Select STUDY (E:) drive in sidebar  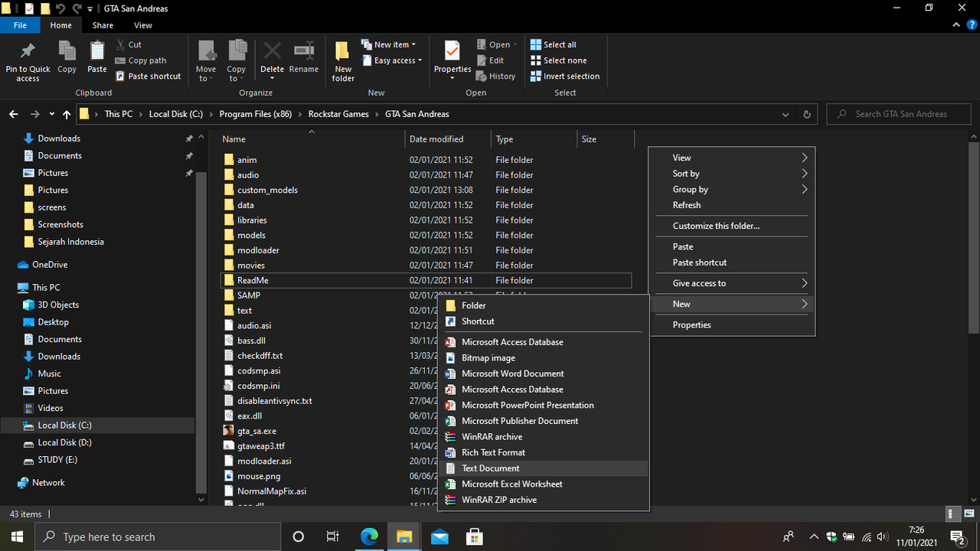click(x=57, y=460)
